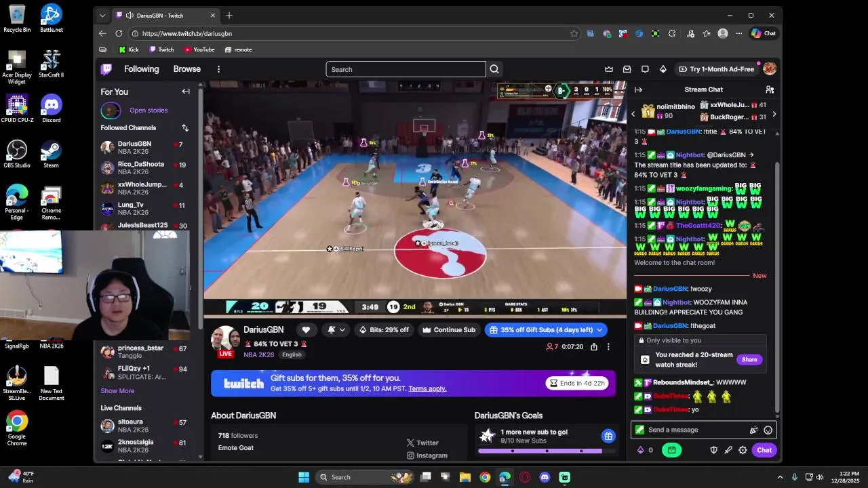Open the Instagram social link

(x=427, y=455)
